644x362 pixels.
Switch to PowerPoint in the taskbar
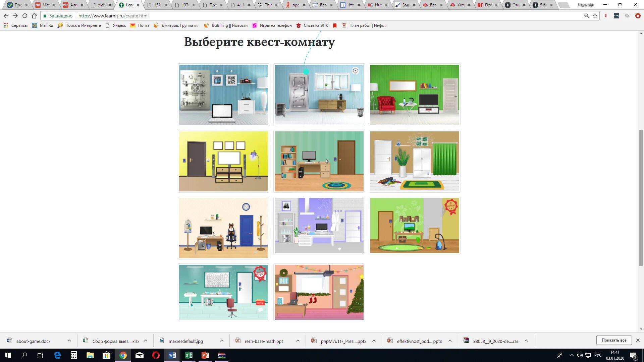pos(205,355)
